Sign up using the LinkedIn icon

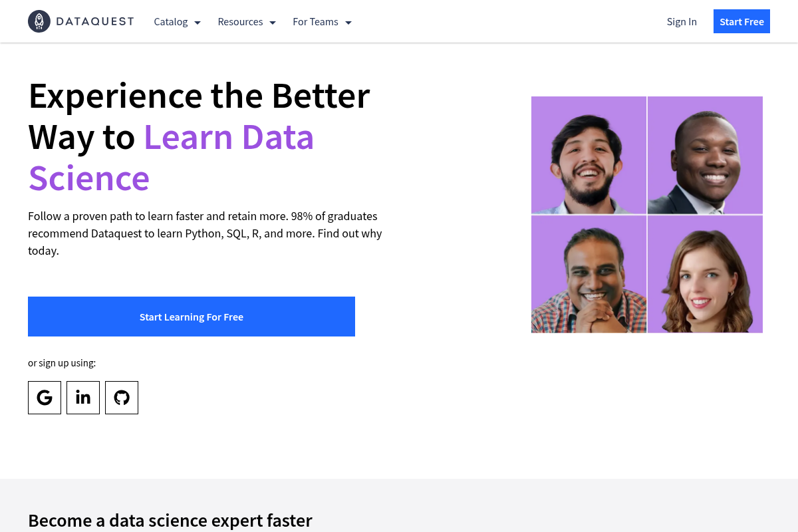click(x=83, y=398)
